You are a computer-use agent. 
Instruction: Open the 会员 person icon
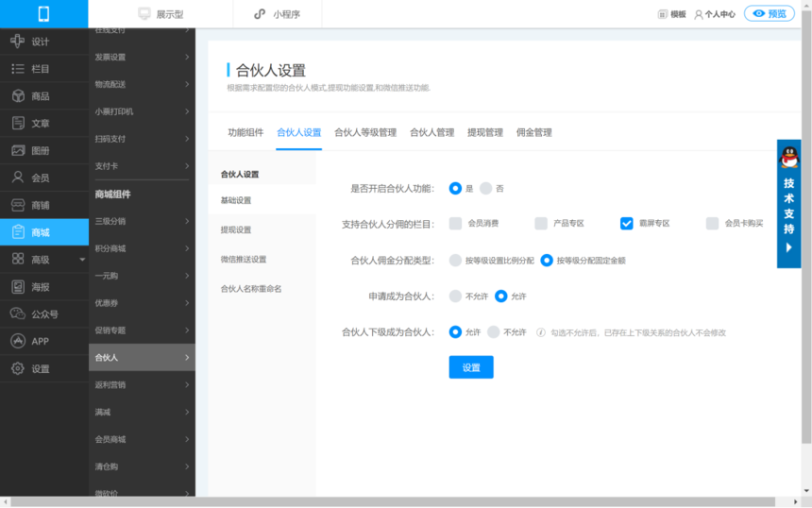click(x=18, y=178)
